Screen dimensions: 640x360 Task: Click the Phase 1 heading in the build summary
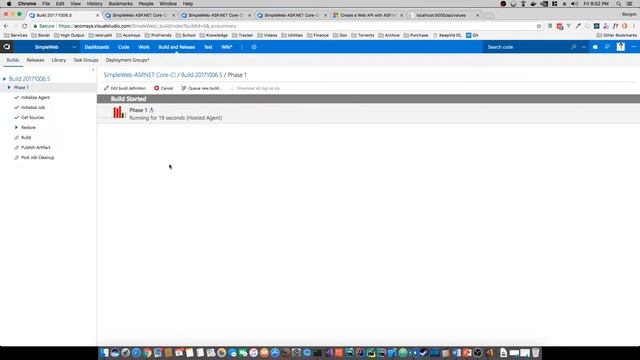coord(138,110)
